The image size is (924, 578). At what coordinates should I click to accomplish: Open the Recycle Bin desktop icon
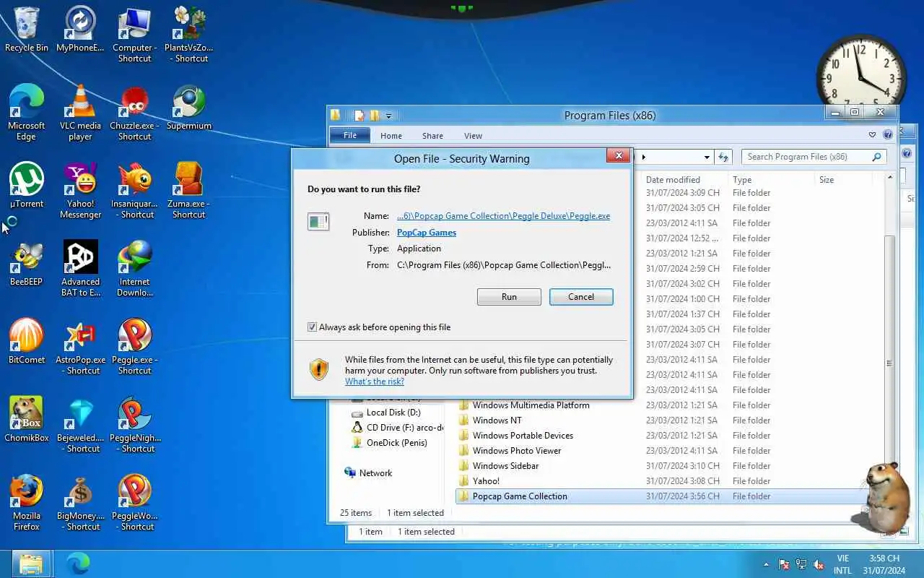tap(27, 30)
